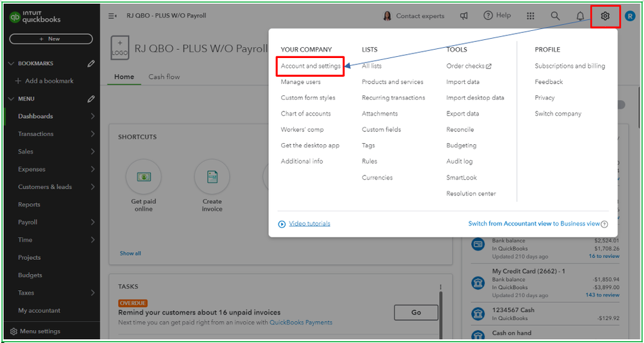This screenshot has width=644, height=343.
Task: Open Currencies list
Action: [377, 177]
